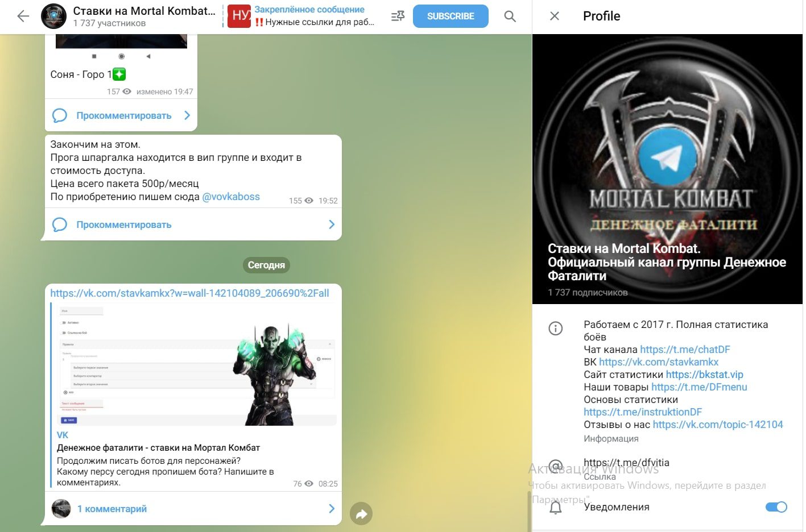Expand comments chevron under the 500р/месяц post
Screen dimensions: 806x532
332,225
